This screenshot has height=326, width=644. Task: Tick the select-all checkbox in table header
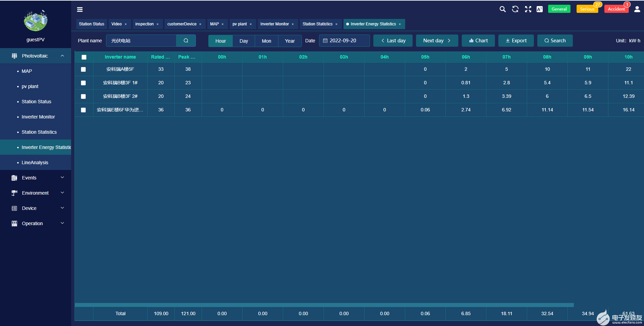click(84, 57)
